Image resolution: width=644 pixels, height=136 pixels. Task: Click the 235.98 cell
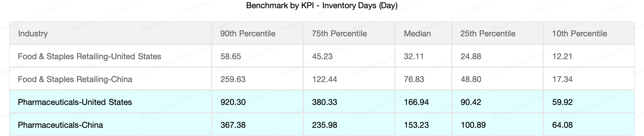(325, 125)
